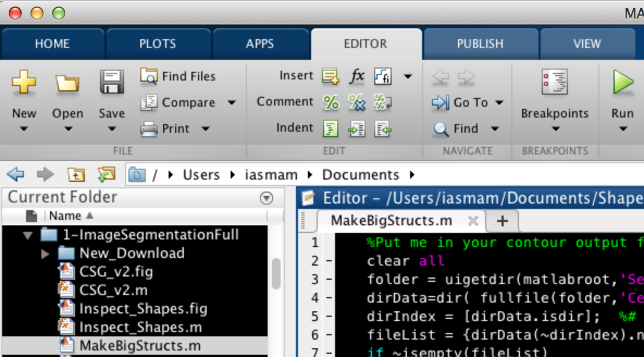This screenshot has width=644, height=357.
Task: Select the CSG_v2.m file
Action: [113, 291]
